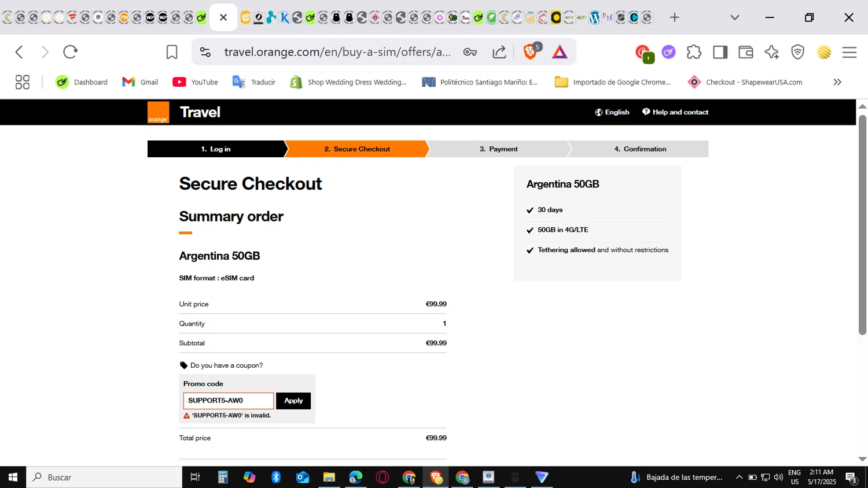868x488 pixels.
Task: Open a new tab with plus button
Action: click(675, 17)
